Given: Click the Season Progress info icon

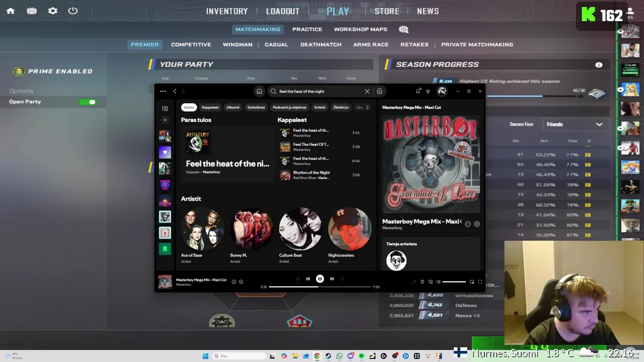Looking at the screenshot, I should click(x=599, y=65).
